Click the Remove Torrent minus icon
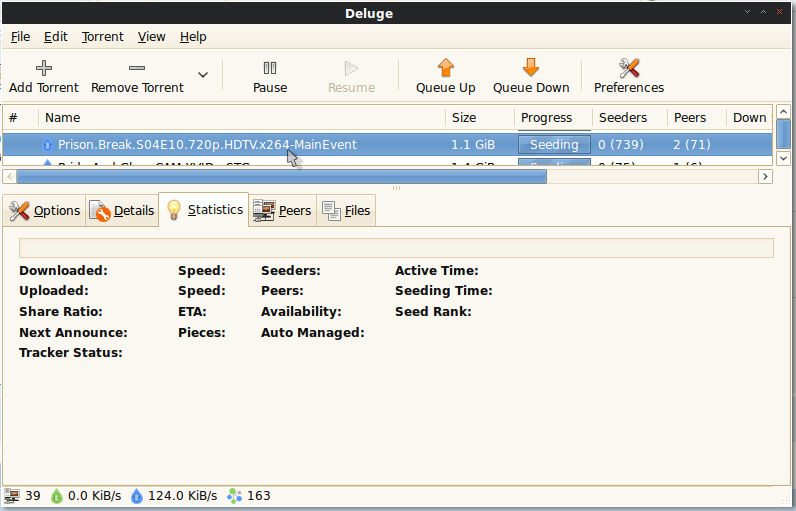Screen dimensions: 796x511 tap(137, 67)
